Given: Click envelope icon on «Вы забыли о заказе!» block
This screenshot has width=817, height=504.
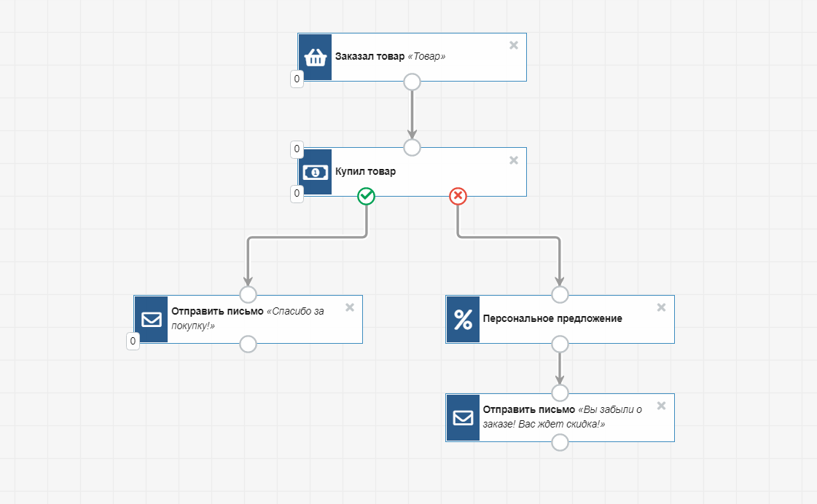Looking at the screenshot, I should [x=463, y=417].
